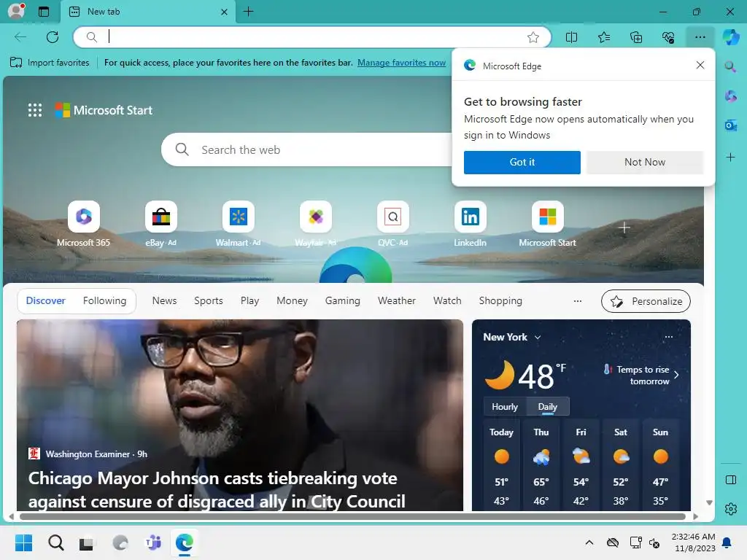
Task: Open Microsoft Teams from taskbar
Action: [153, 542]
